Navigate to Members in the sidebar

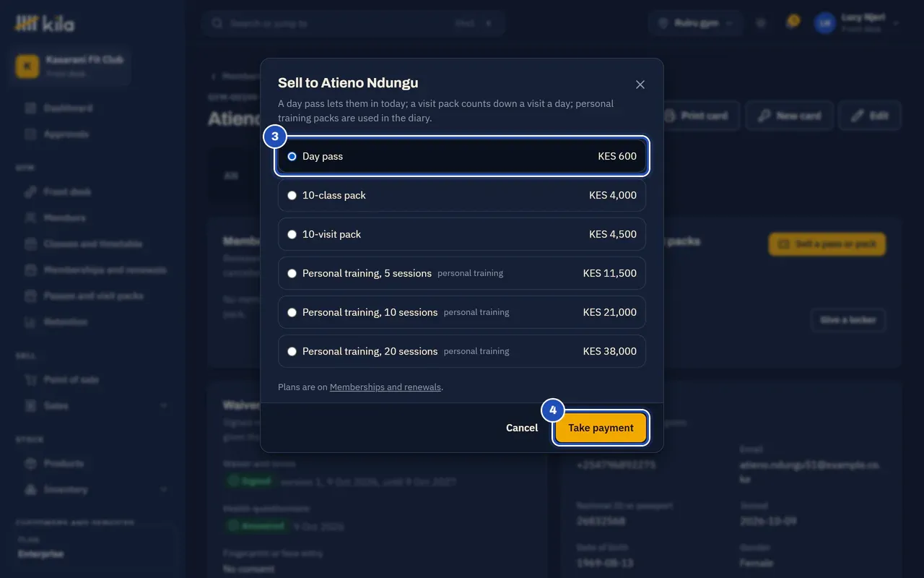(94, 218)
